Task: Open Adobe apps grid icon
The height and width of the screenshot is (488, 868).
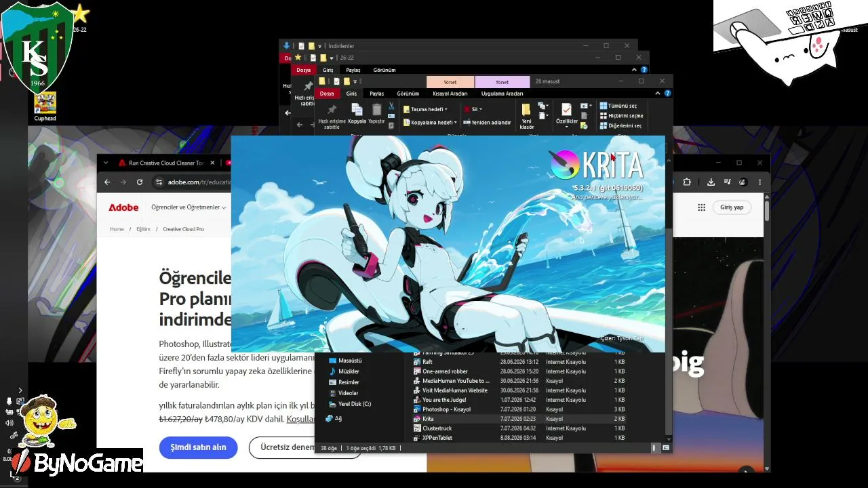Action: coord(701,207)
